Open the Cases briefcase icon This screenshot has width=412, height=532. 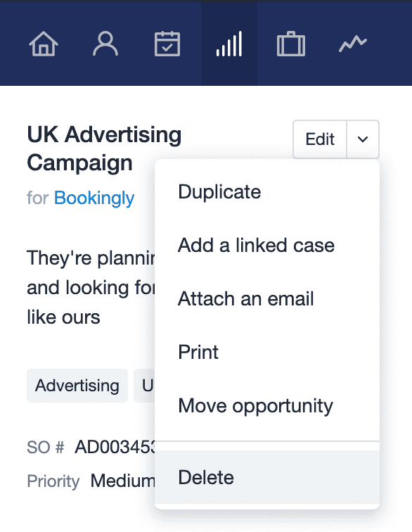coord(291,44)
